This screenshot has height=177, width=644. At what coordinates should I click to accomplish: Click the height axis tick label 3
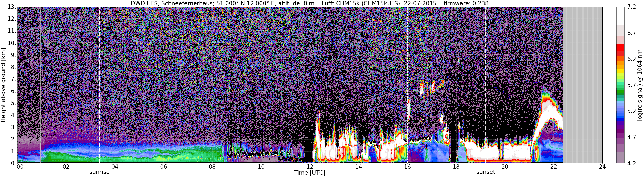13,127
